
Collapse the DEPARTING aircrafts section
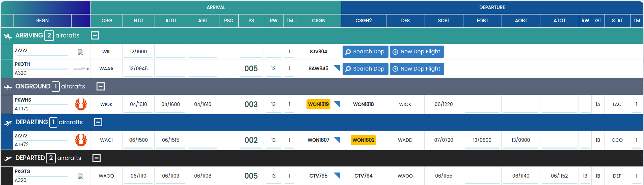point(98,122)
